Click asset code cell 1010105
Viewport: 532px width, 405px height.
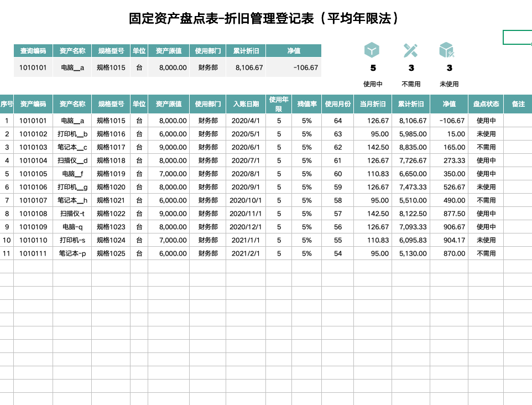click(33, 174)
